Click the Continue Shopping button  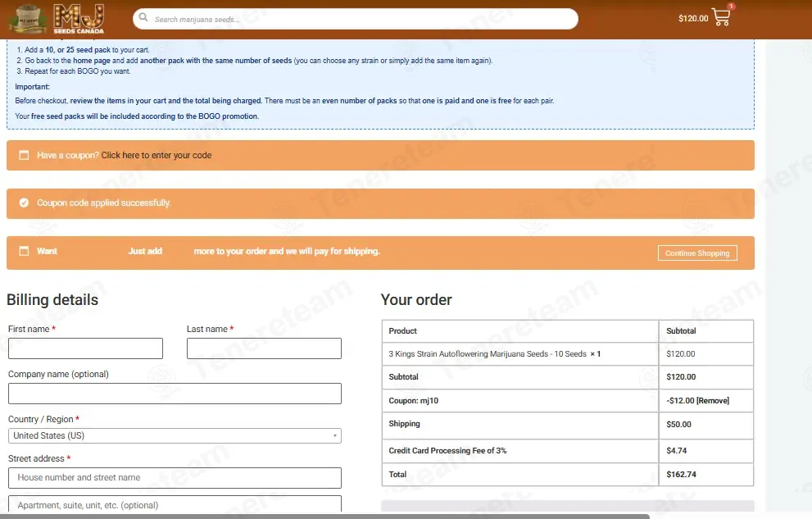(x=697, y=253)
